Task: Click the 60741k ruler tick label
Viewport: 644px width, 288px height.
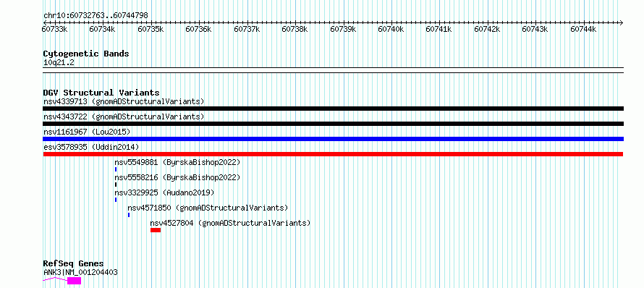Action: [x=438, y=29]
